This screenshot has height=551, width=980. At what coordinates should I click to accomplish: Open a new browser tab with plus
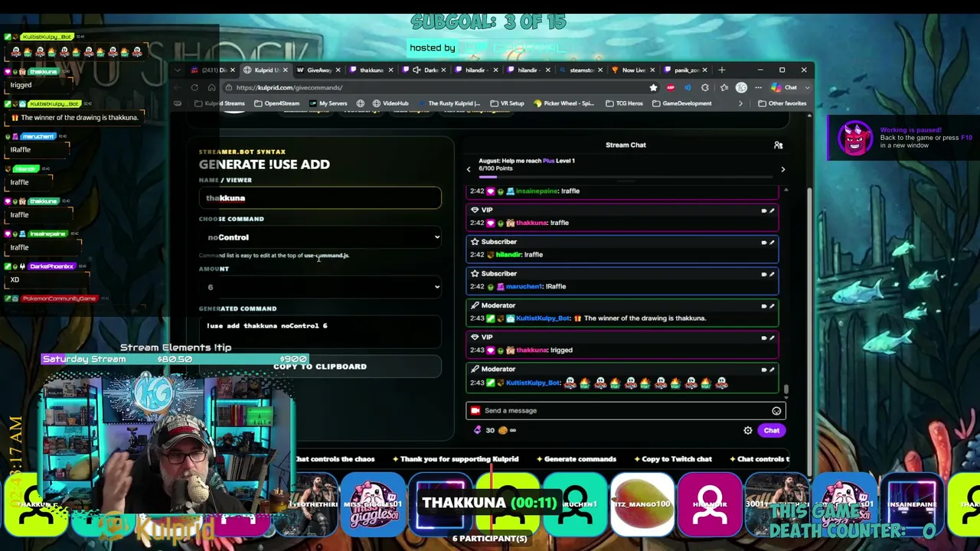coord(721,70)
